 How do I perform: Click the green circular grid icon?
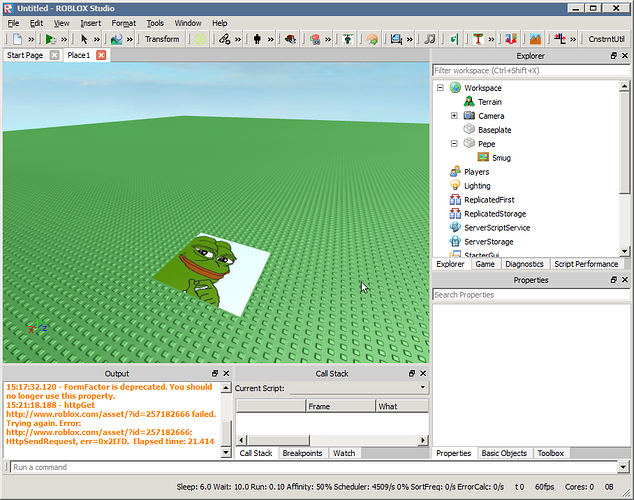200,39
